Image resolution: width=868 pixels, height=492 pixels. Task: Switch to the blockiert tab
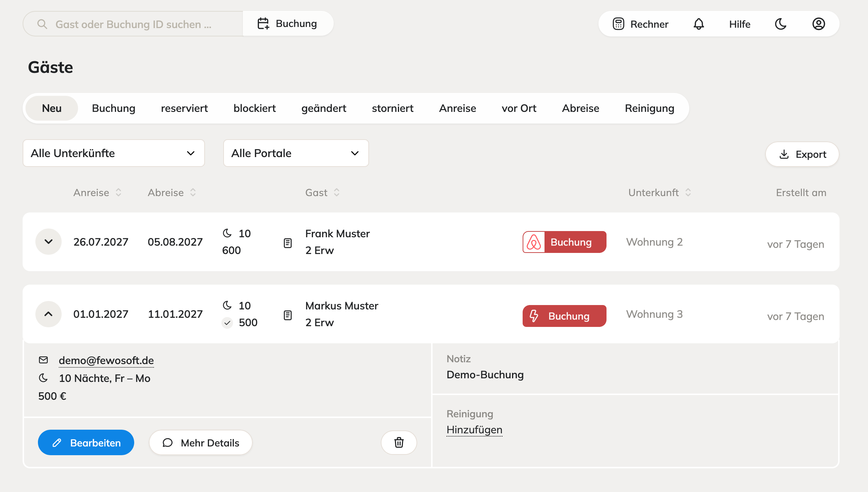click(255, 108)
